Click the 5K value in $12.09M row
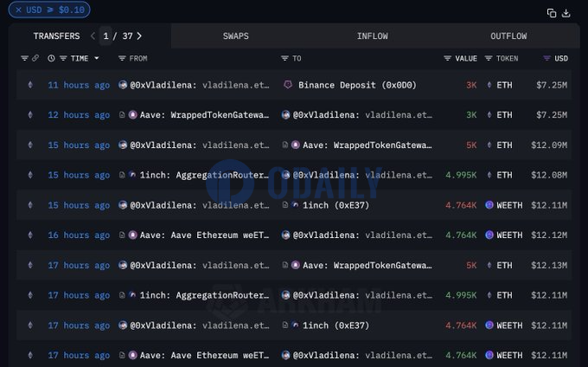The height and width of the screenshot is (367, 588). (x=471, y=145)
